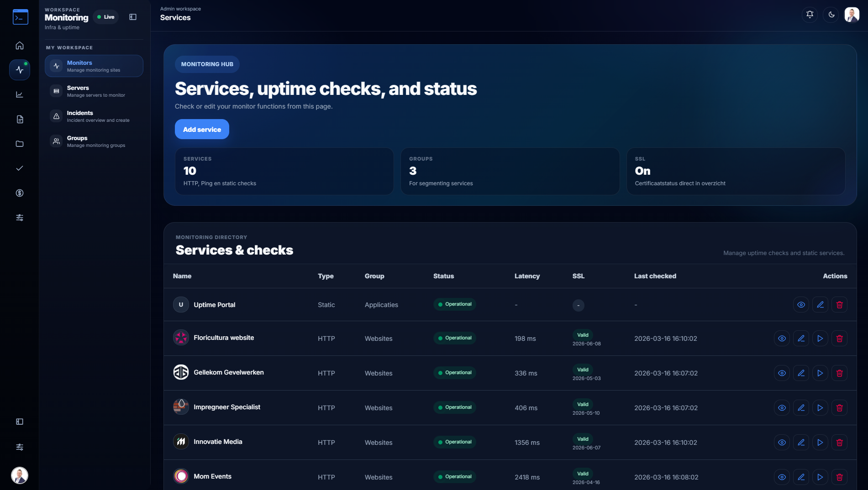The width and height of the screenshot is (868, 490).
Task: Click the Add service button
Action: [x=202, y=130]
